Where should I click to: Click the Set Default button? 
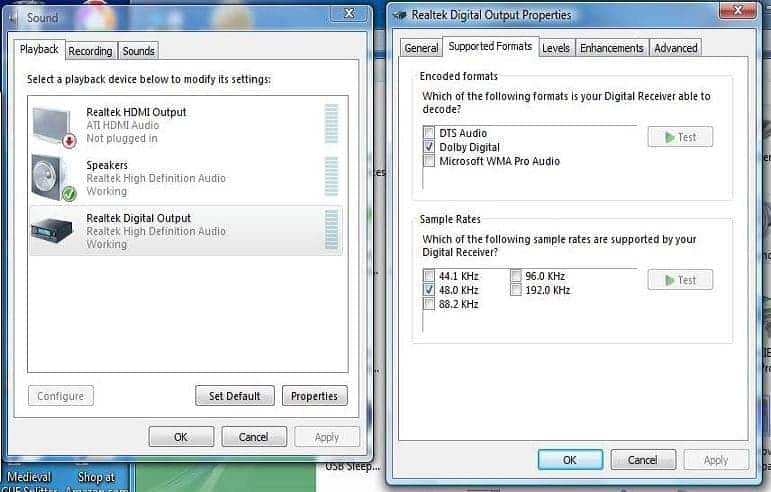coord(235,396)
